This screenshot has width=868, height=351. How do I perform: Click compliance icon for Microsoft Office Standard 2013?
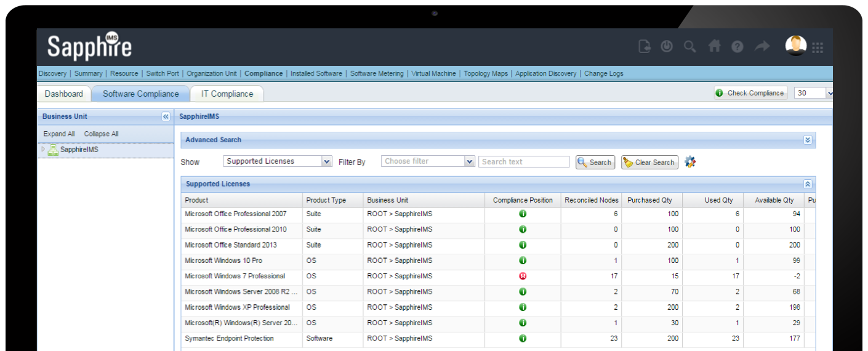tap(523, 245)
